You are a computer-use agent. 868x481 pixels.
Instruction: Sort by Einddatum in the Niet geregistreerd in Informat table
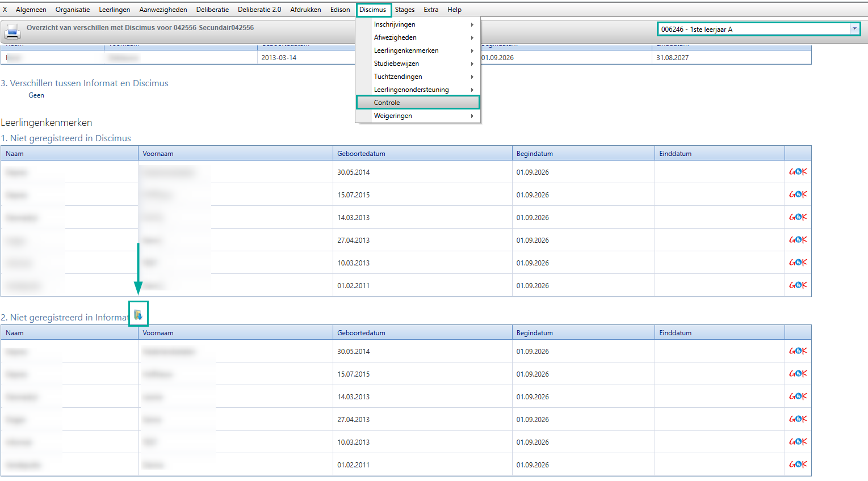click(x=720, y=333)
